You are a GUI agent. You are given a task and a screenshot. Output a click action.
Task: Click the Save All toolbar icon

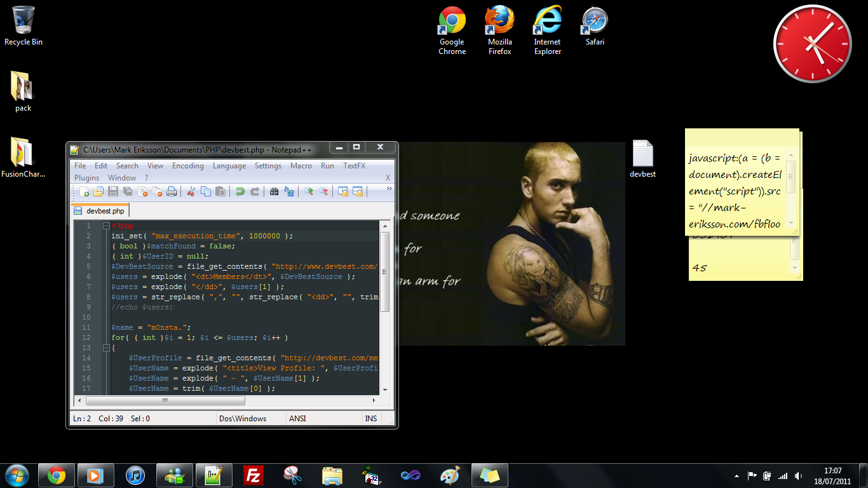tap(128, 191)
